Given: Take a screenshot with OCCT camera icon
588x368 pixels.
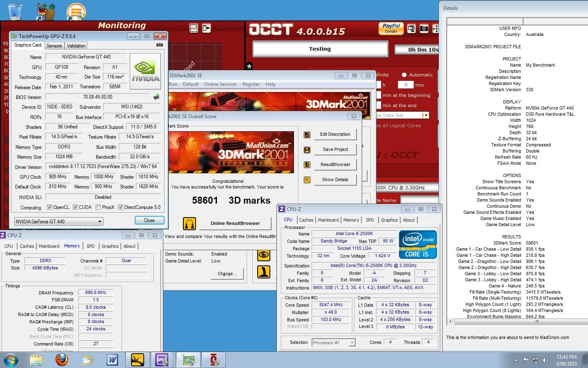Looking at the screenshot, I should tap(424, 29).
